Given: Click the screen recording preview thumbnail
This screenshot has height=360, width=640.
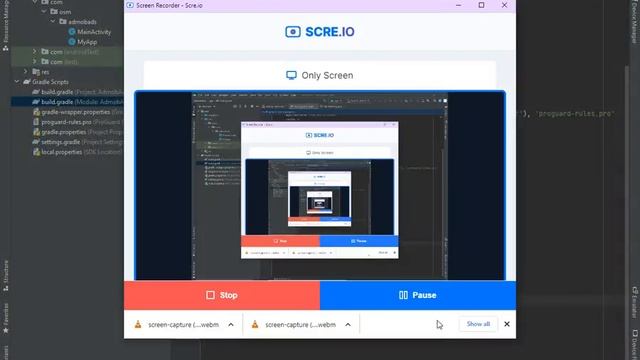Looking at the screenshot, I should tap(320, 186).
